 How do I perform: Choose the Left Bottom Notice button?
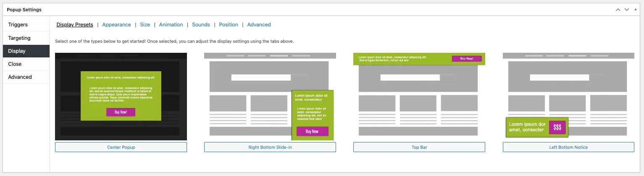pyautogui.click(x=568, y=147)
